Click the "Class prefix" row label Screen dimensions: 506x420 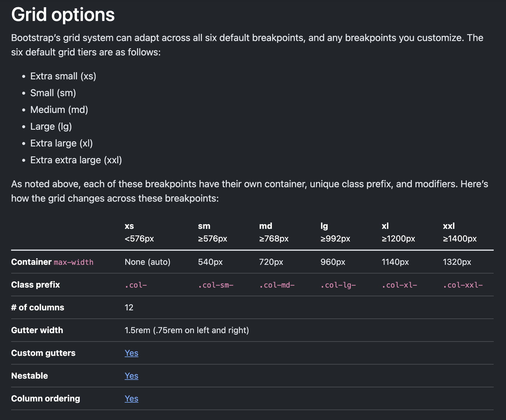coord(35,285)
